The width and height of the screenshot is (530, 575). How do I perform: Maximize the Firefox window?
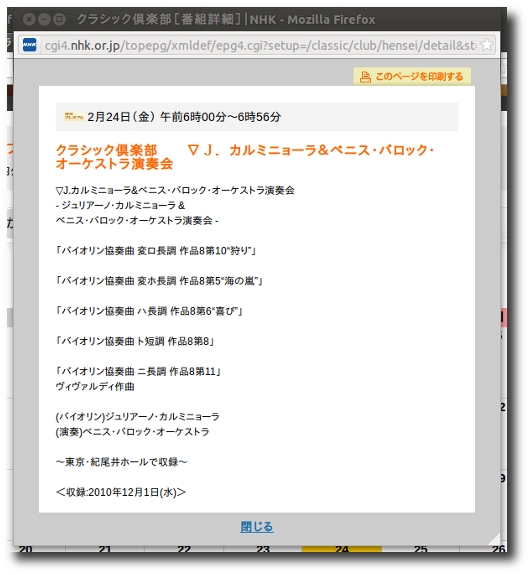pos(59,19)
